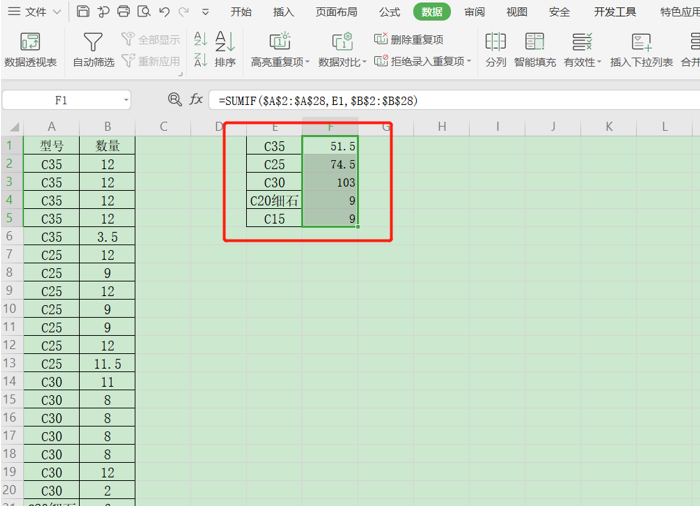
Task: Click 智能填充 smart fill icon
Action: click(534, 50)
